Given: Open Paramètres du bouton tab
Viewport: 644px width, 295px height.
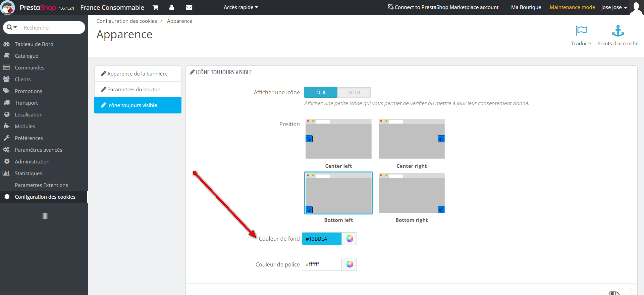Looking at the screenshot, I should (138, 89).
